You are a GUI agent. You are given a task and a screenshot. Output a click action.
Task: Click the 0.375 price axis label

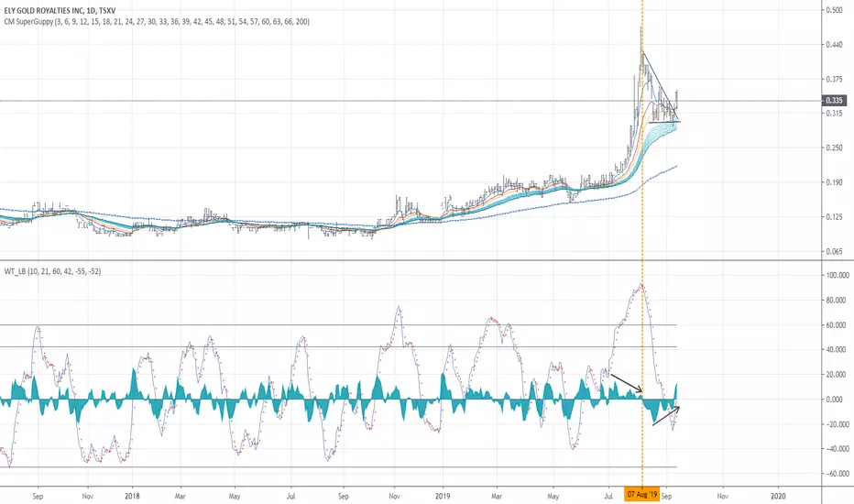click(x=834, y=79)
